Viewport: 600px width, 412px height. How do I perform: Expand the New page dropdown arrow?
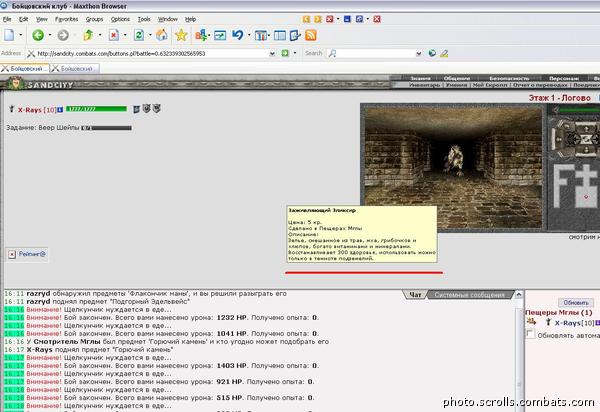(x=21, y=35)
